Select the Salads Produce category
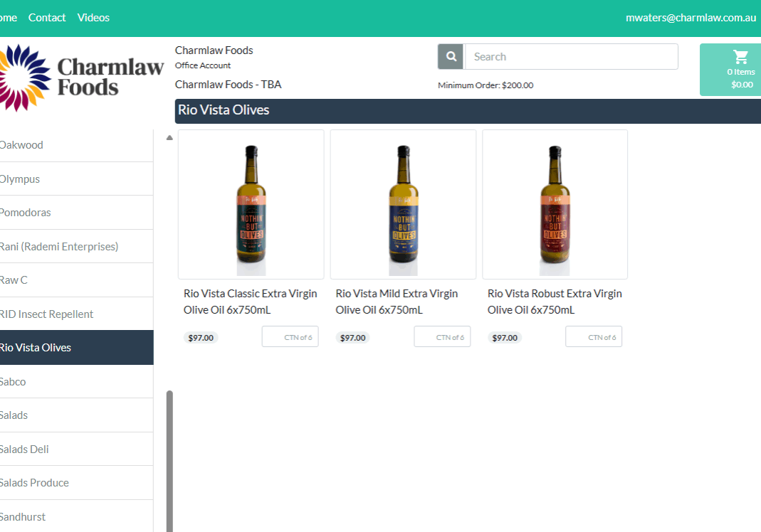Viewport: 761px width, 532px height. coord(76,482)
